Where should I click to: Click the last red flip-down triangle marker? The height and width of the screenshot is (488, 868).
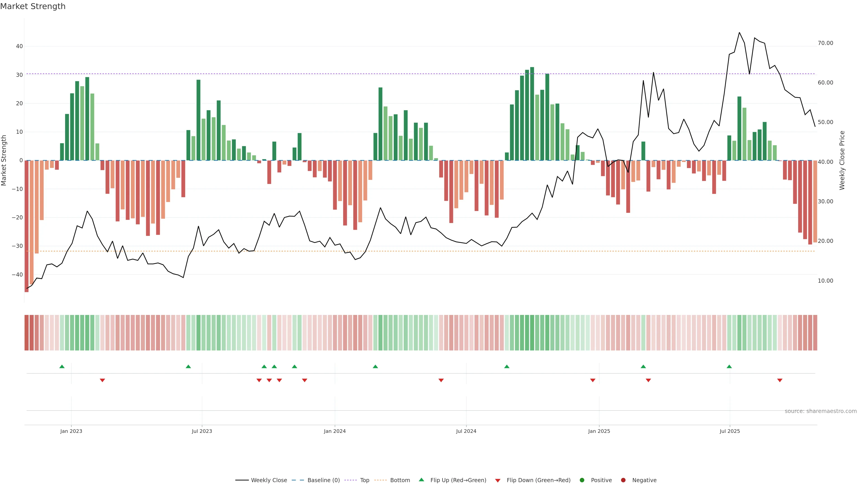tap(780, 380)
